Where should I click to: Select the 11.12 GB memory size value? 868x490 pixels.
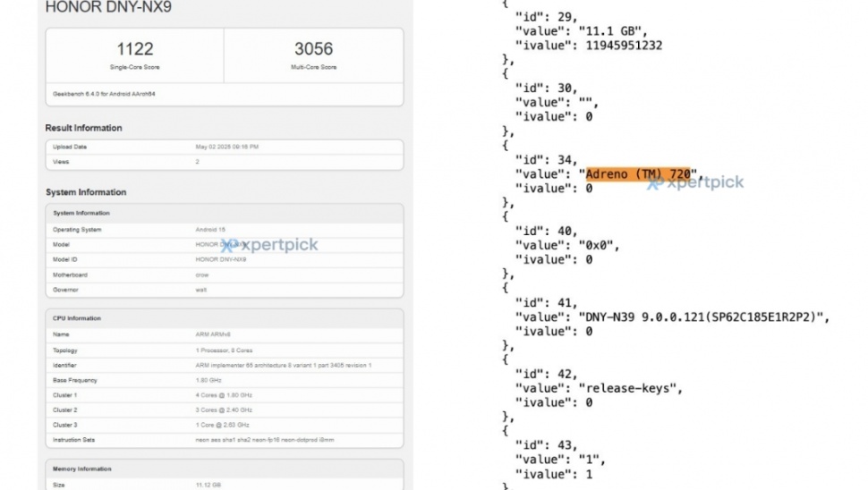coord(208,485)
